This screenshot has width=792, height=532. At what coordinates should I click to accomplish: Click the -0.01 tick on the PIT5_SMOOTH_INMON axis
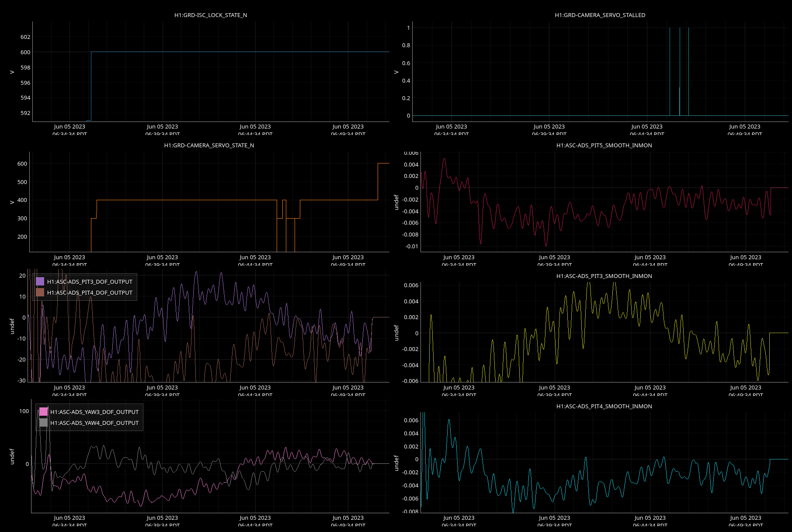point(412,246)
